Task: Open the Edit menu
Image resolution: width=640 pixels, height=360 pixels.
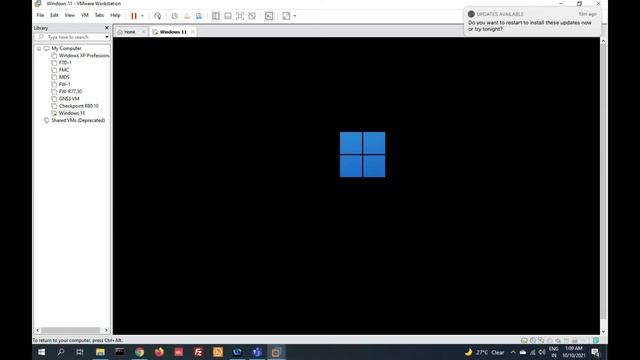Action: [x=54, y=15]
